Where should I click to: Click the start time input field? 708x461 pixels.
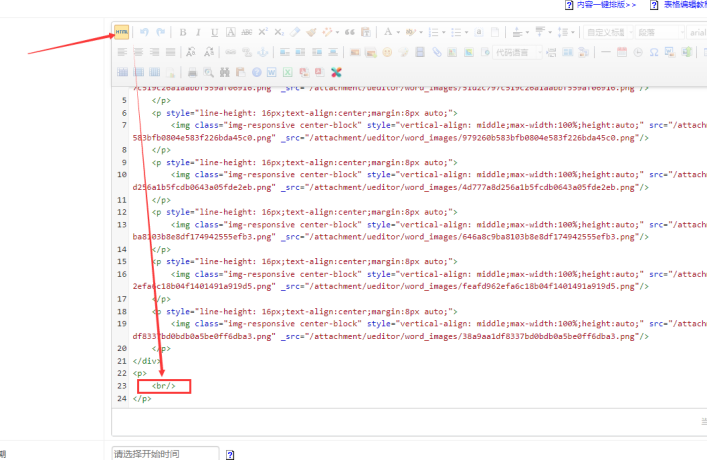coord(165,454)
